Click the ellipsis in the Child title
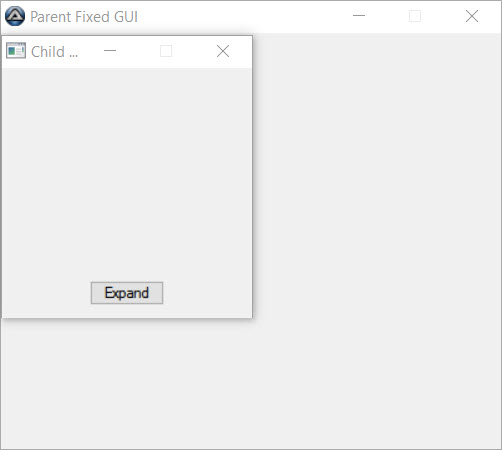The image size is (502, 450). tap(74, 56)
